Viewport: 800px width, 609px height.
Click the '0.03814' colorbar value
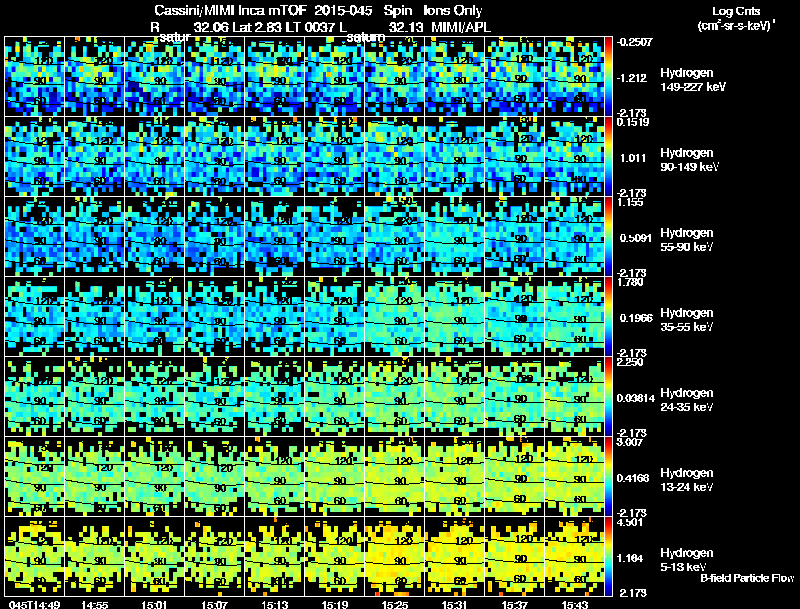pos(635,398)
